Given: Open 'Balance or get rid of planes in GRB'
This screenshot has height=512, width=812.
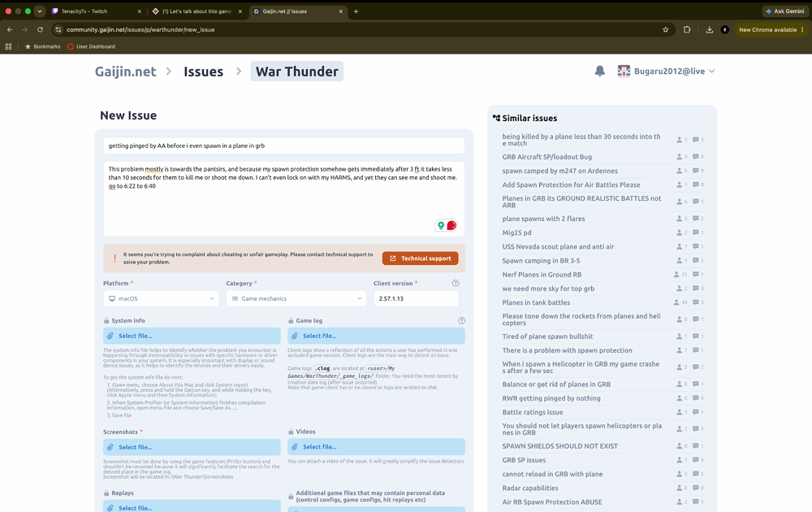Looking at the screenshot, I should [556, 384].
